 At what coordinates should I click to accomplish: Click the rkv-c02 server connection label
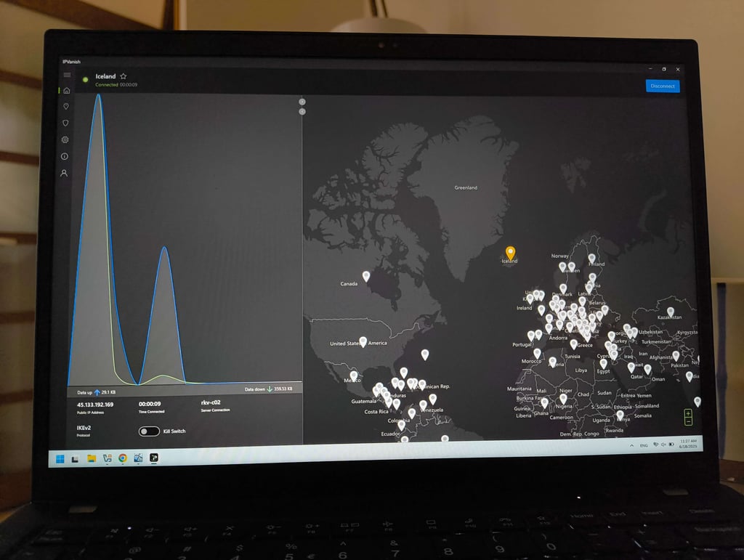pyautogui.click(x=211, y=402)
